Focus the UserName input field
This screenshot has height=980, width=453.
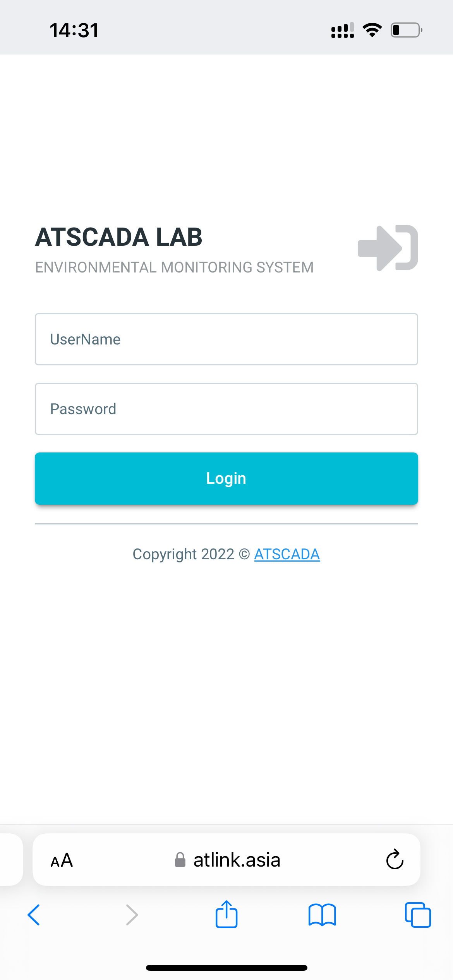pos(226,339)
